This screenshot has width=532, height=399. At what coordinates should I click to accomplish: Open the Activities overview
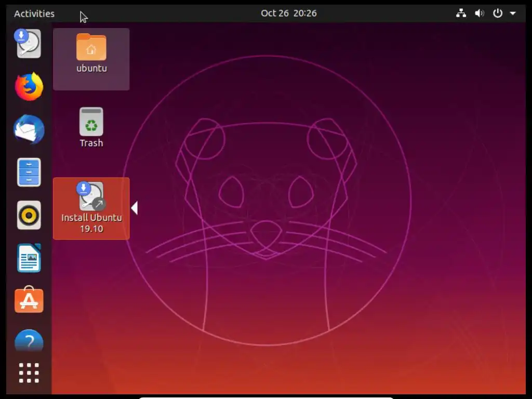(x=34, y=14)
